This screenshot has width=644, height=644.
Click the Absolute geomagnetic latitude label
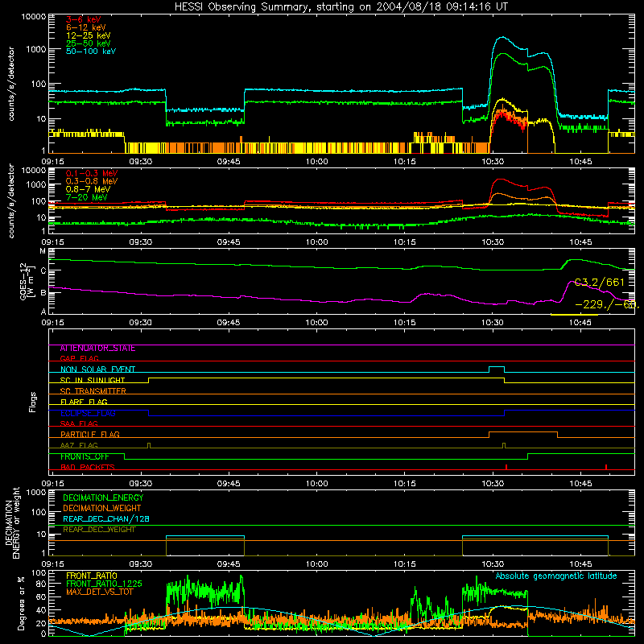coord(556,576)
